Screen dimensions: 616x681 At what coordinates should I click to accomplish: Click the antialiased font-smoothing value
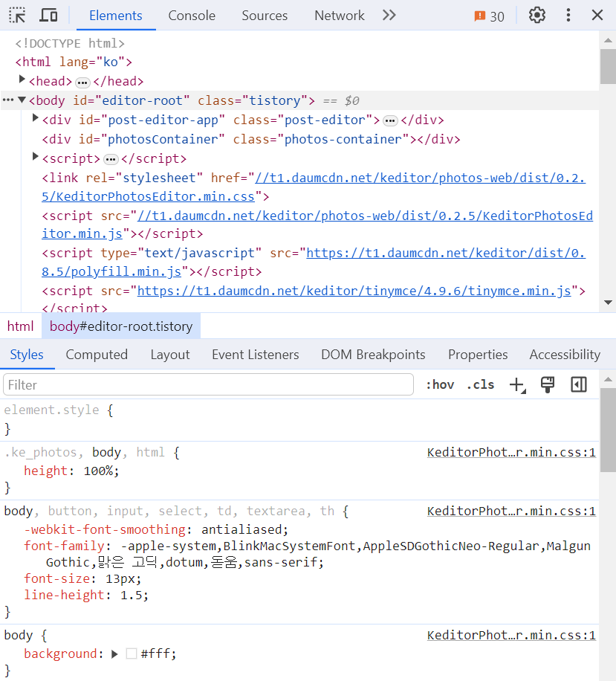tap(242, 530)
